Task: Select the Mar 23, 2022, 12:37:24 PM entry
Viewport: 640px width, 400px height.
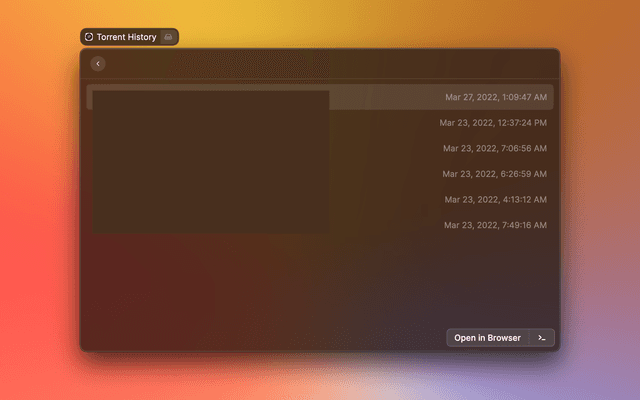Action: pyautogui.click(x=493, y=123)
